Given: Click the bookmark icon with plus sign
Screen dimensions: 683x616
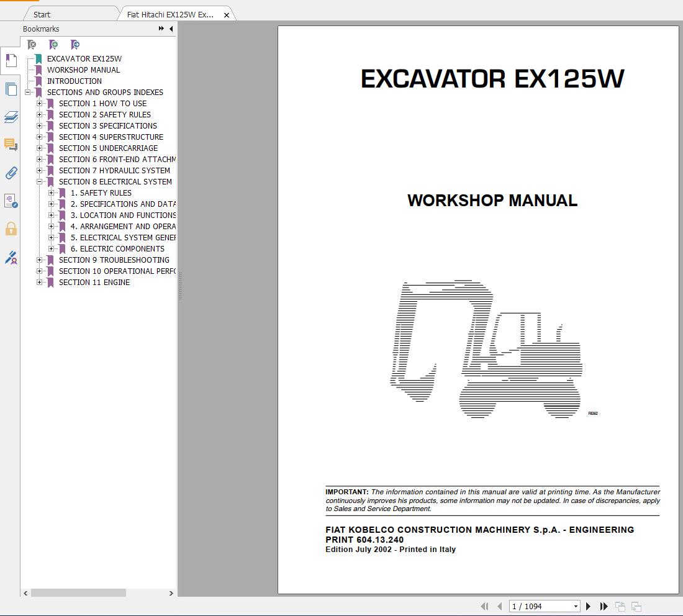Looking at the screenshot, I should pyautogui.click(x=53, y=45).
